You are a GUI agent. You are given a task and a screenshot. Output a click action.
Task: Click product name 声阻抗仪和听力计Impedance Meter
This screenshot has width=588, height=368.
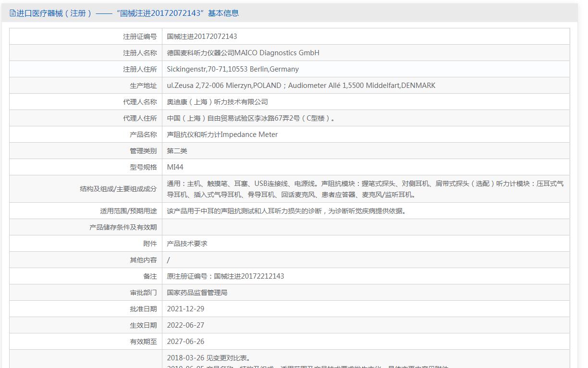click(222, 135)
